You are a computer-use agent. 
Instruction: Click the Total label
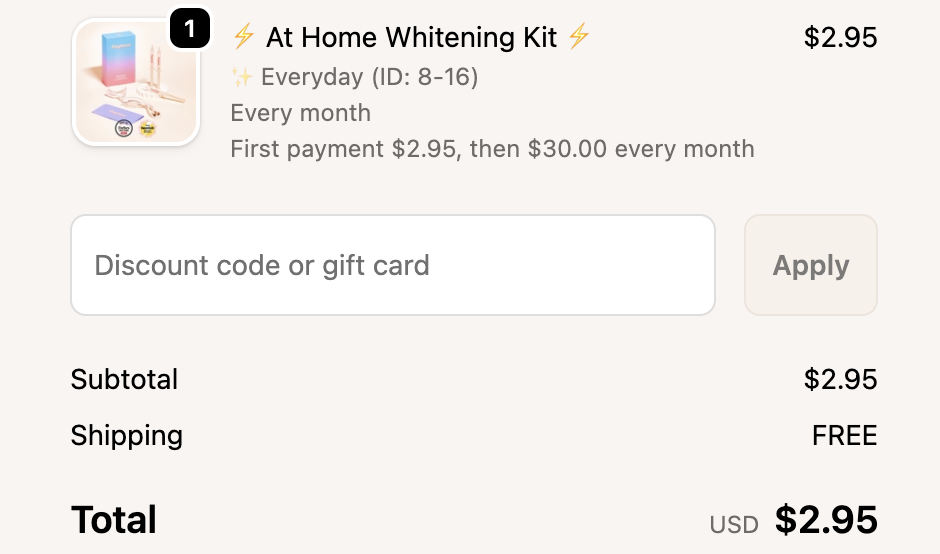tap(114, 520)
